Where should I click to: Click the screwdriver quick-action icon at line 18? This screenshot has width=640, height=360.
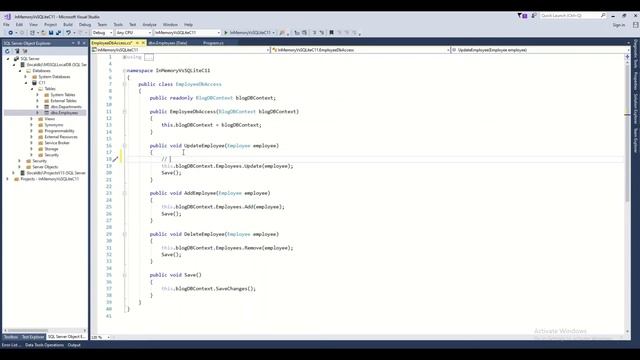click(116, 159)
